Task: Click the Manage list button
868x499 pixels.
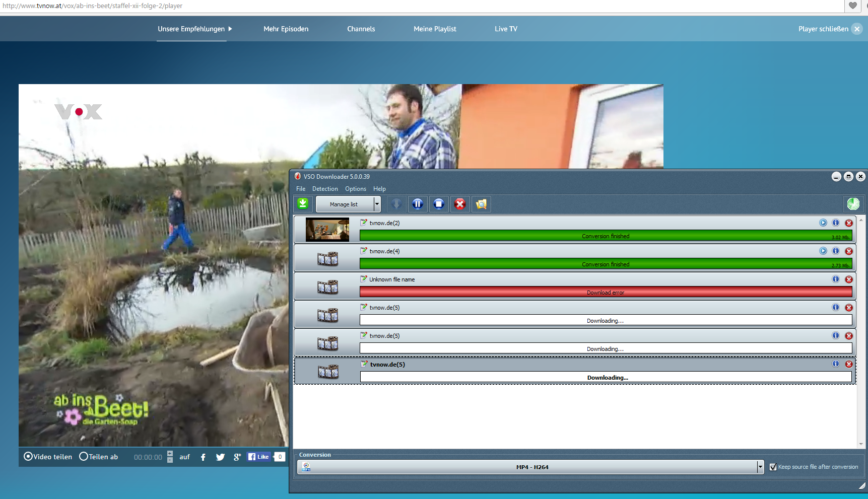Action: point(345,204)
